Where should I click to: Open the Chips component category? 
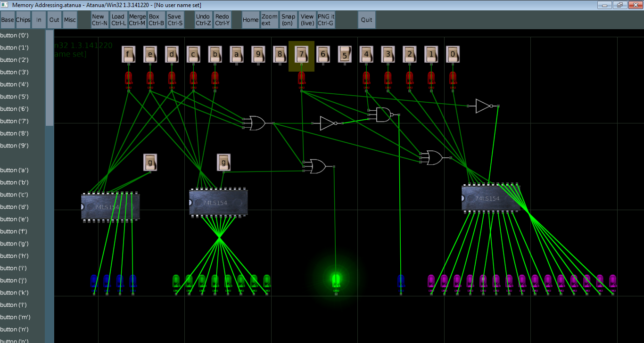(23, 20)
